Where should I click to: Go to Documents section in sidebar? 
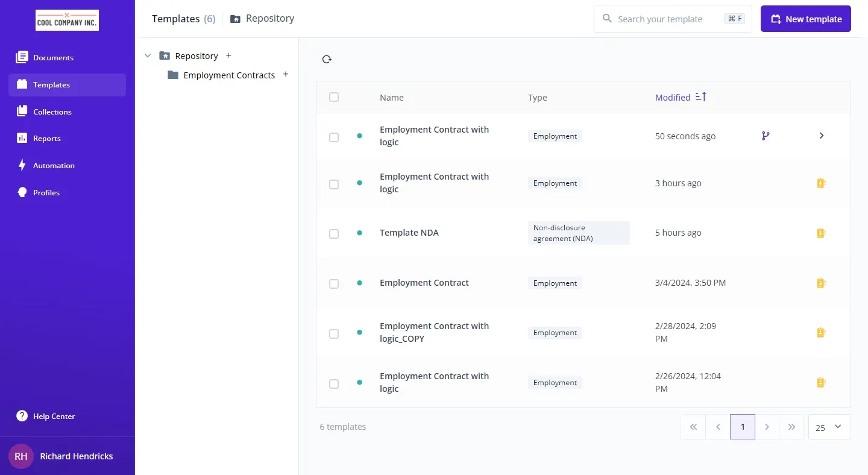click(x=53, y=58)
